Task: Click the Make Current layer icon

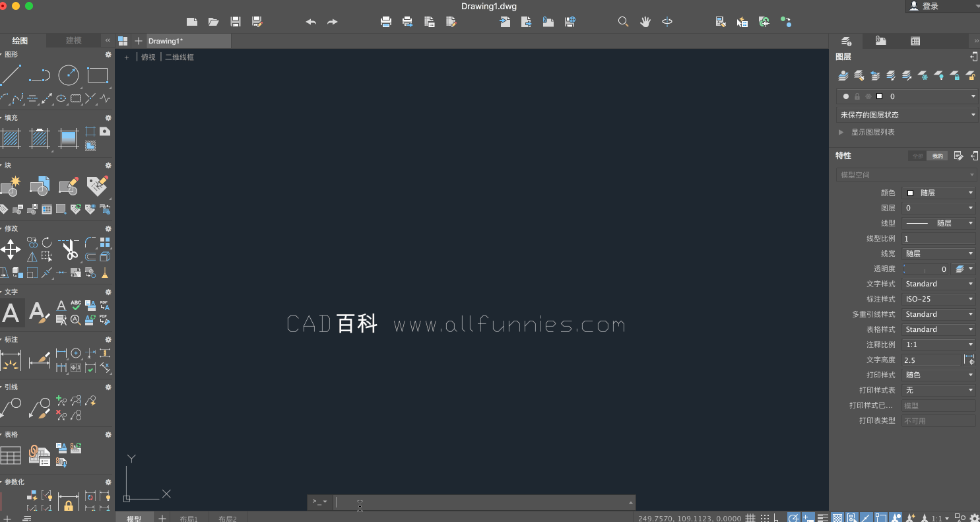Action: coord(843,76)
